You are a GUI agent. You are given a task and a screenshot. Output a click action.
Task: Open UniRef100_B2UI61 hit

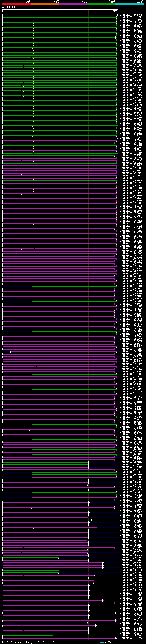point(131,87)
